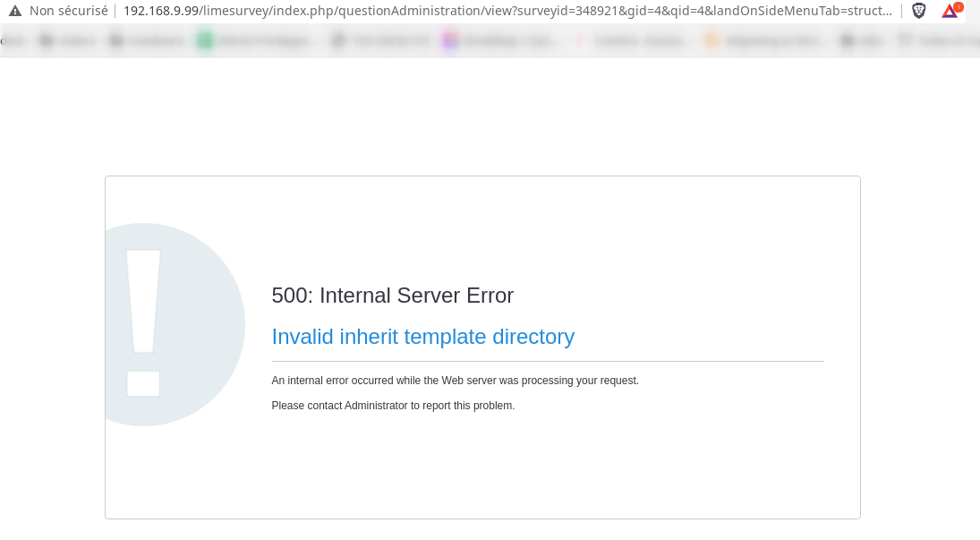
Task: Open the grey-icon bookmark left of the purple one
Action: click(x=380, y=40)
